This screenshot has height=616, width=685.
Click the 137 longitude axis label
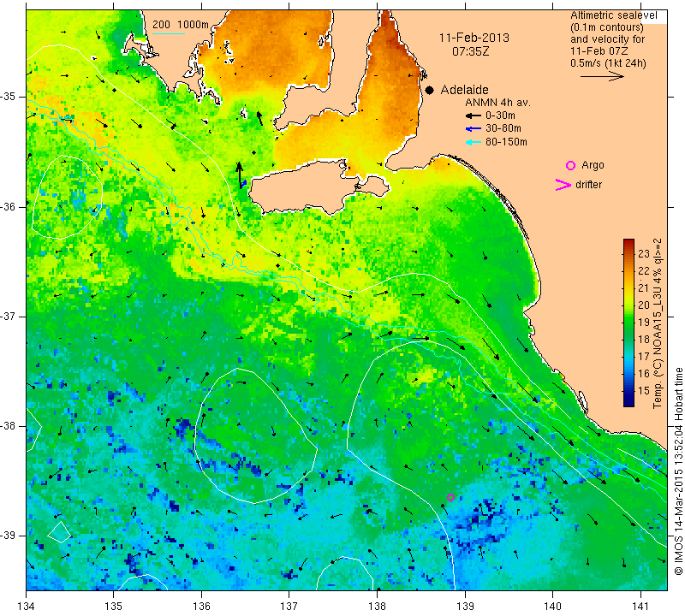289,607
